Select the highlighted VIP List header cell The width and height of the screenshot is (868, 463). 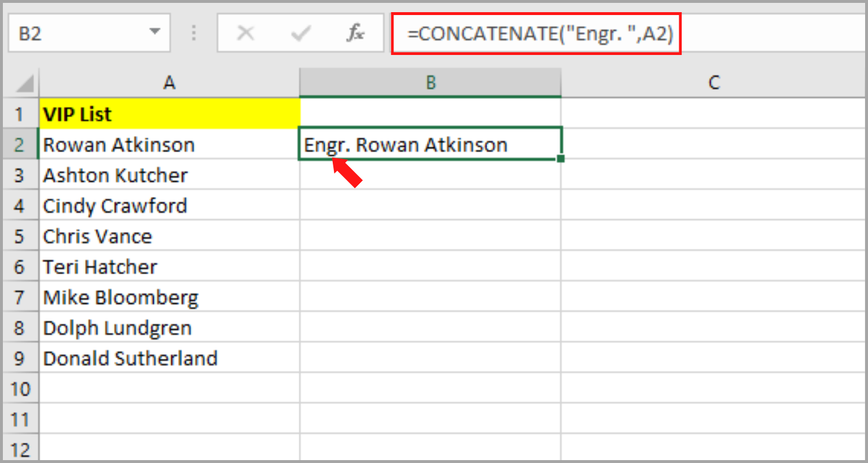169,113
